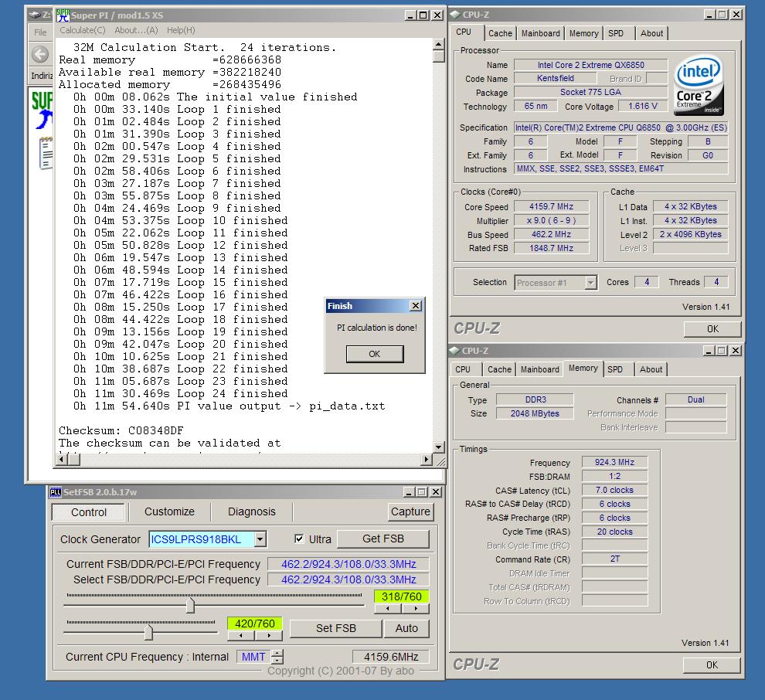Click the upper FSB slider thumb in SetFSB
765x700 pixels.
pos(190,606)
